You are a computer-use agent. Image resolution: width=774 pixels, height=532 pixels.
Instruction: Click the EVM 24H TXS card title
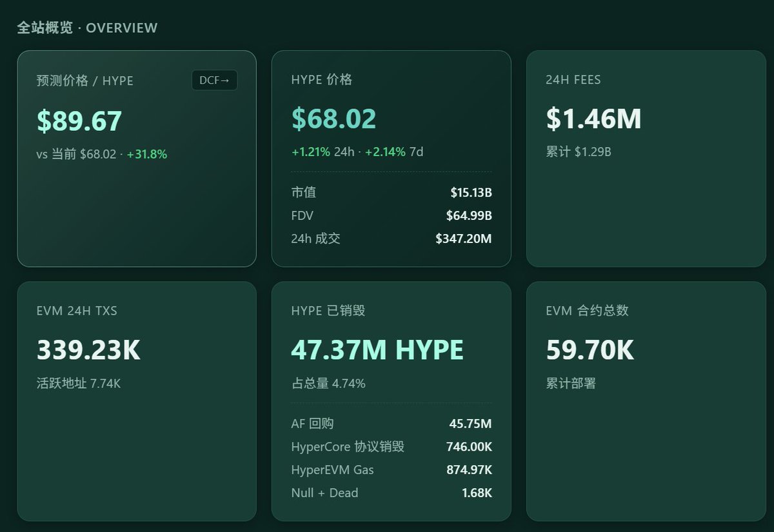(x=77, y=311)
